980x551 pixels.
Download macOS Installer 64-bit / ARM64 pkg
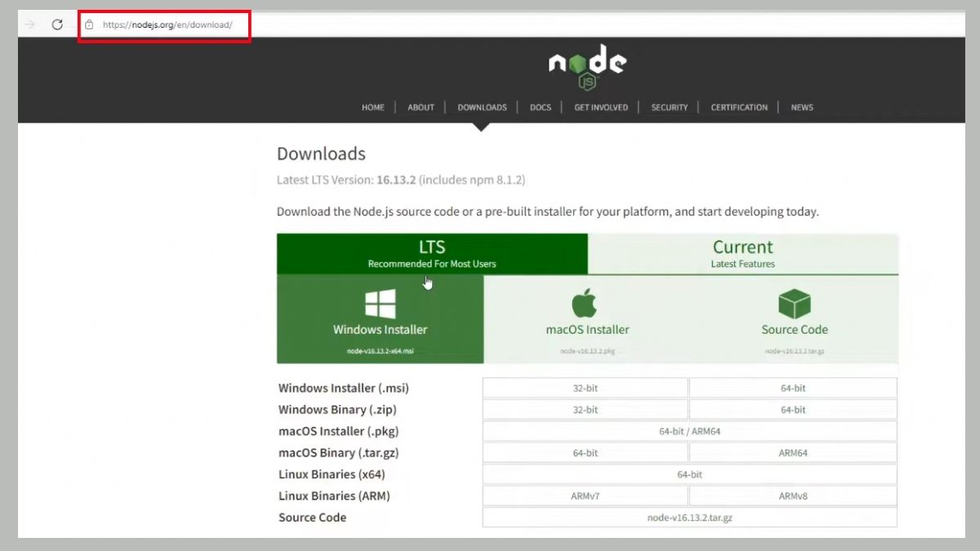coord(690,431)
